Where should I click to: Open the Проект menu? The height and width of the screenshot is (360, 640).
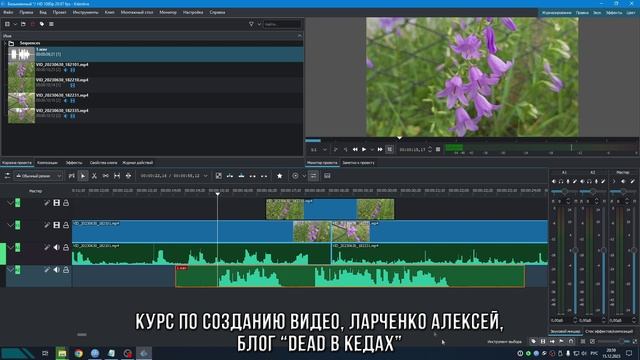coord(59,12)
